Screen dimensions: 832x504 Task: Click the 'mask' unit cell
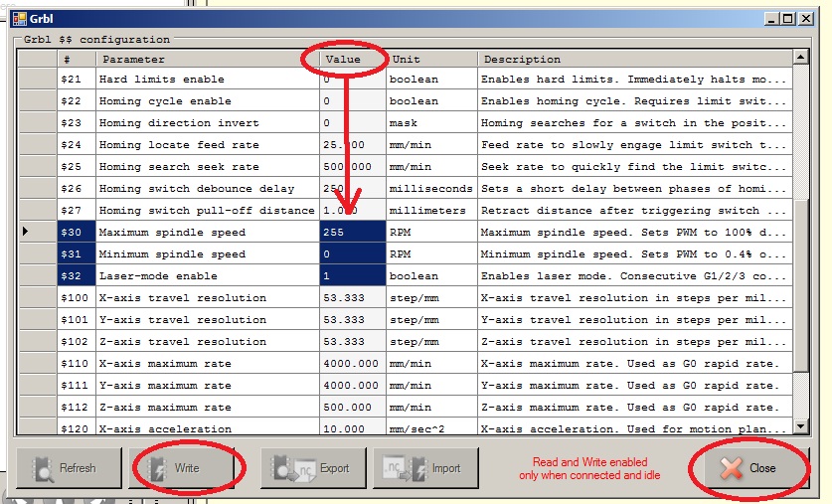pos(432,122)
